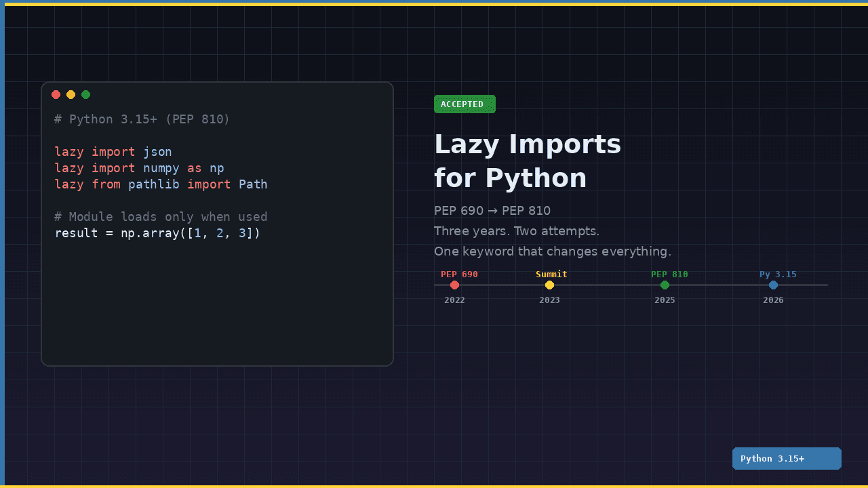
Task: Select the yellow Summit timeline dot
Action: 549,285
